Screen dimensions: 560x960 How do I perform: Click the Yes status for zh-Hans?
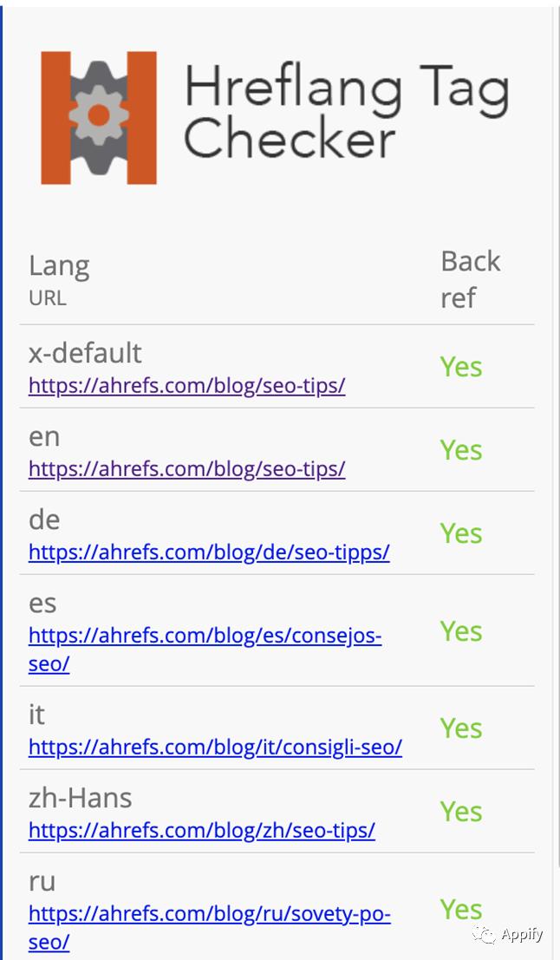click(x=460, y=812)
